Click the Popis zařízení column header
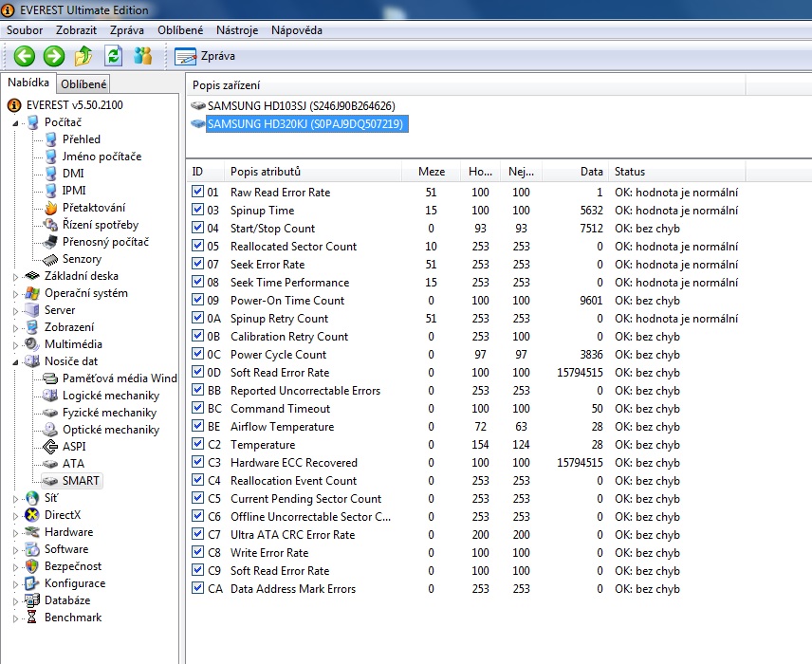Image resolution: width=812 pixels, height=664 pixels. coord(466,85)
